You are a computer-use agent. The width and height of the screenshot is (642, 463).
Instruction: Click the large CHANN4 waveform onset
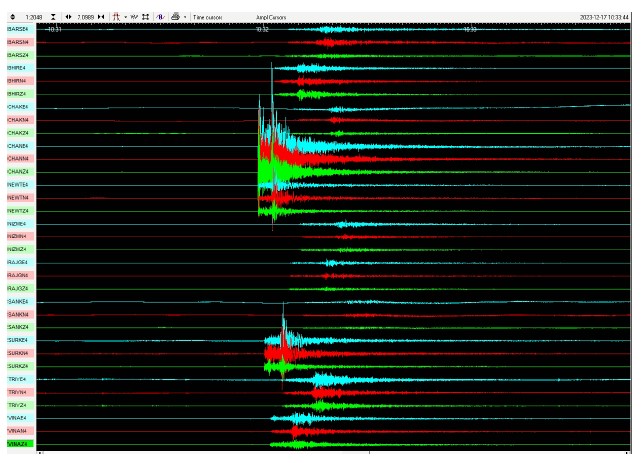click(262, 157)
